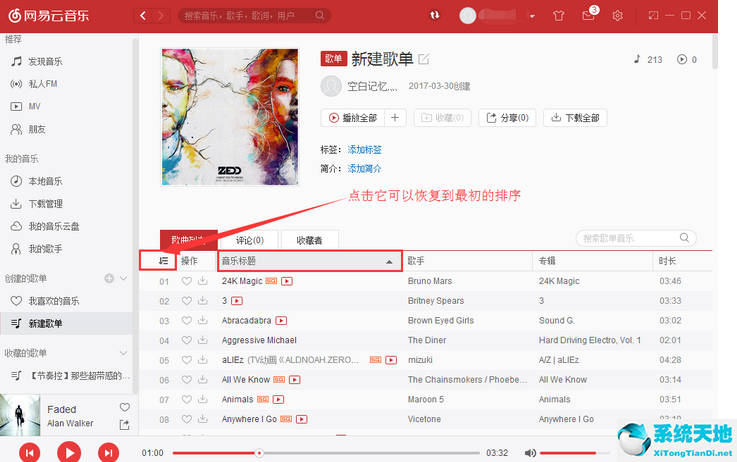Viewport: 737px width, 462px height.
Task: Click 添加标签 link
Action: tap(364, 150)
